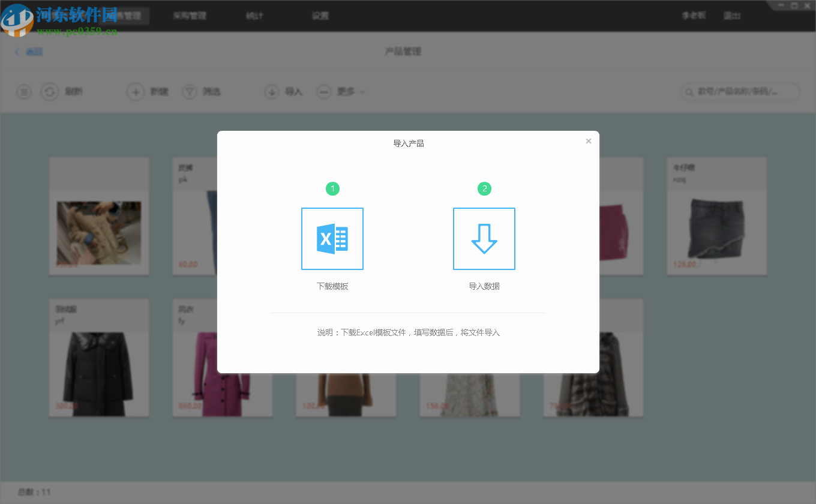Close the 导入产品 dialog with the ×
The width and height of the screenshot is (816, 504).
pos(588,141)
